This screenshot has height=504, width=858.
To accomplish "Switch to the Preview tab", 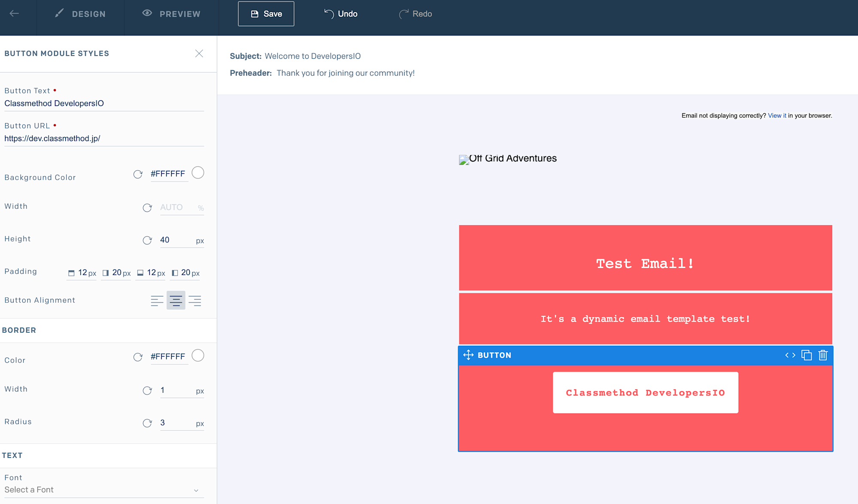I will point(172,14).
